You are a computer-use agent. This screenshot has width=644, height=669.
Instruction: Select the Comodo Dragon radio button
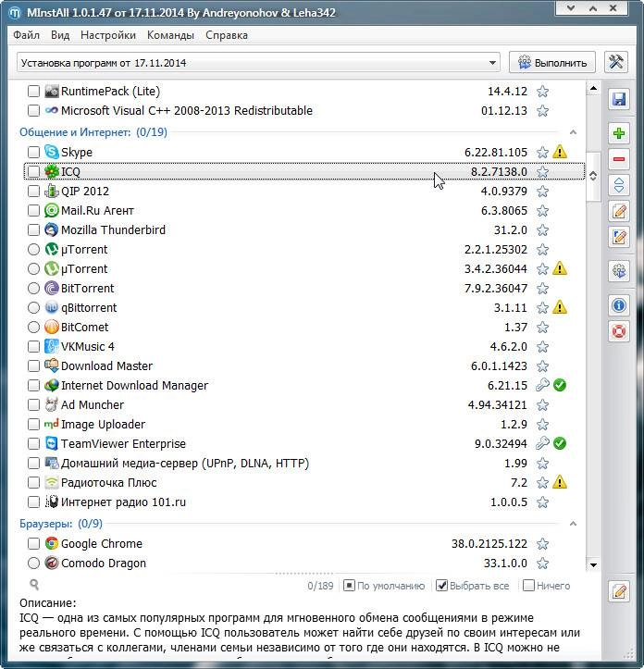coord(33,564)
